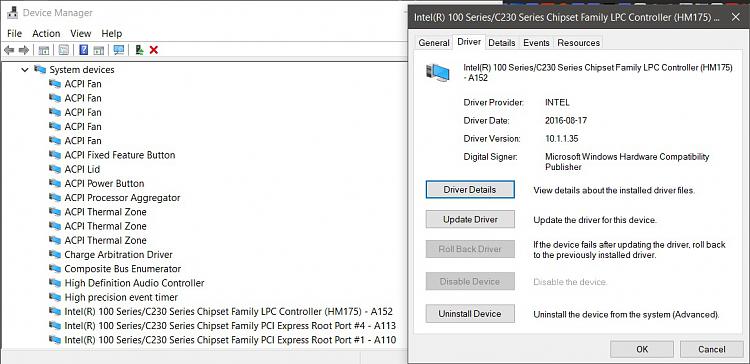Click the greyed Disable Device button
This screenshot has height=364, width=750.
470,282
